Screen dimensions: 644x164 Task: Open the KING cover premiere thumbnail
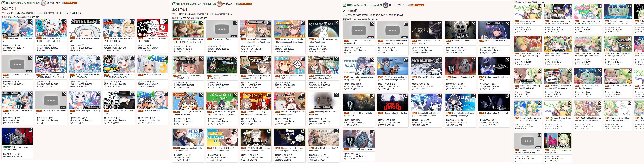tap(17, 136)
